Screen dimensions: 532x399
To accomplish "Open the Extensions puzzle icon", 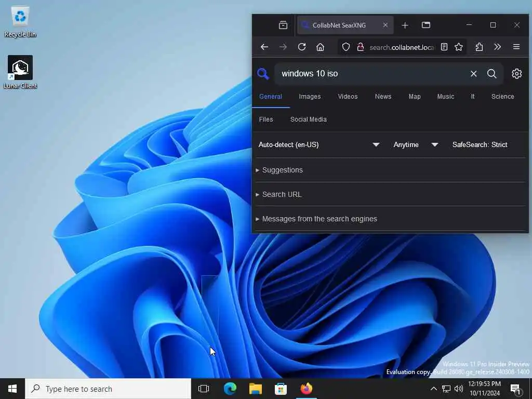I will [x=479, y=47].
